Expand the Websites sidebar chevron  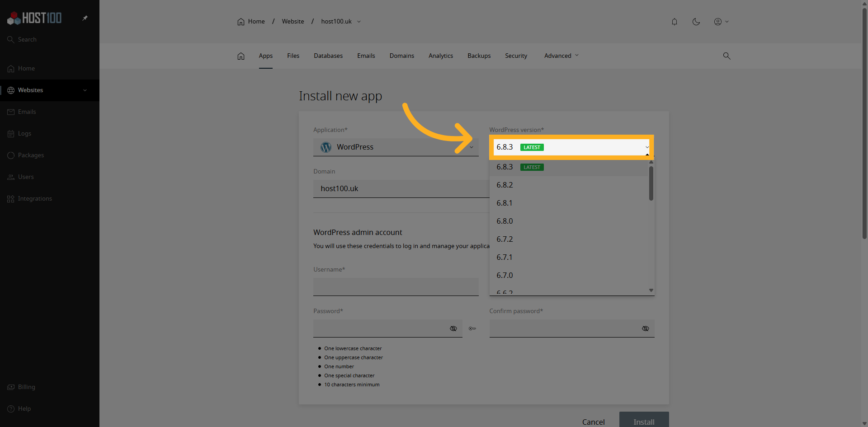[x=85, y=90]
